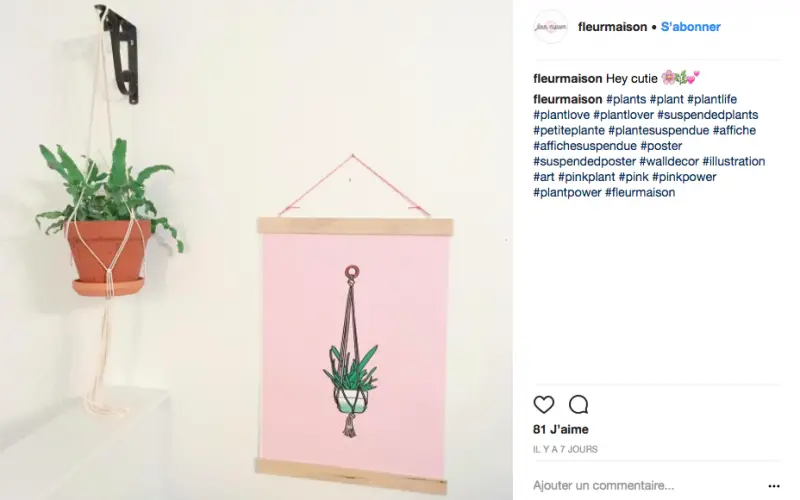Open the #affichesuspendue hashtag
This screenshot has width=800, height=500.
585,146
